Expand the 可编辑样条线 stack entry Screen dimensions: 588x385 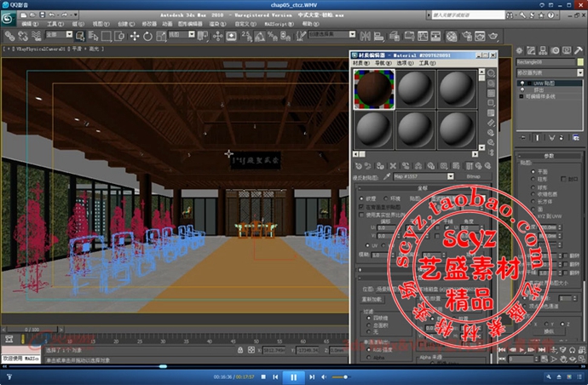(521, 96)
